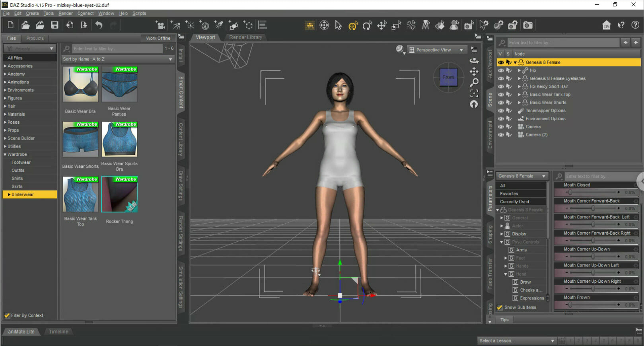Click the Smart Content filter text field
This screenshot has height=346, width=644.
click(x=117, y=49)
